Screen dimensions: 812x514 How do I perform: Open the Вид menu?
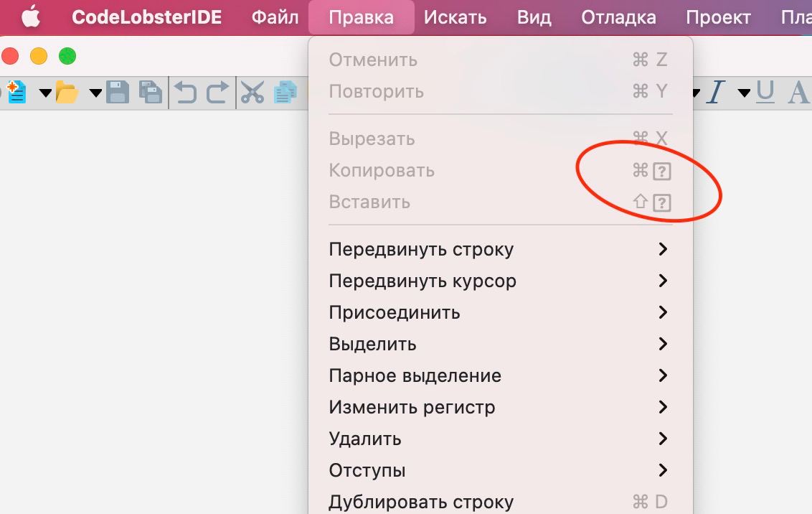coord(534,17)
